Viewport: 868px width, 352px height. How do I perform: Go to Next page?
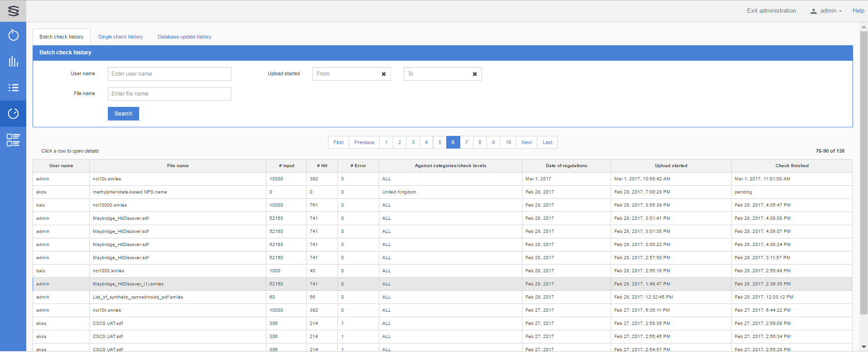click(x=527, y=142)
